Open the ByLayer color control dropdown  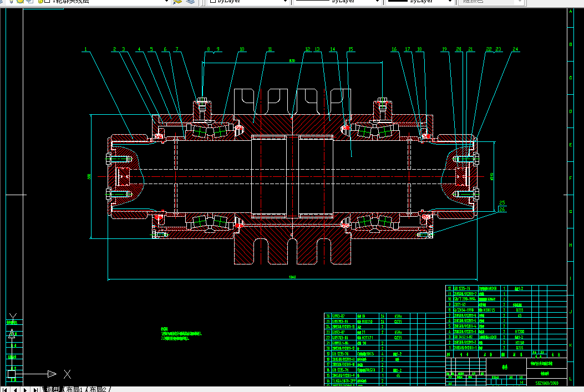coord(285,2)
